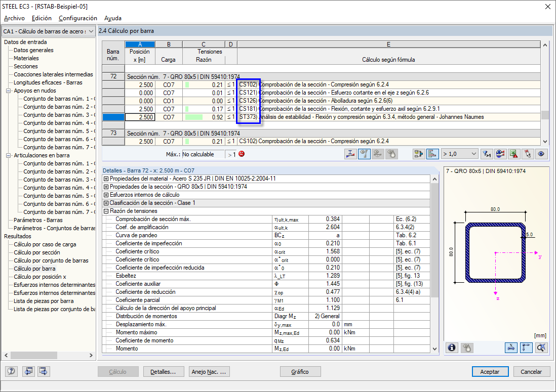Image resolution: width=556 pixels, height=392 pixels.
Task: Collapse the Razón de tensiones section
Action: click(106, 211)
